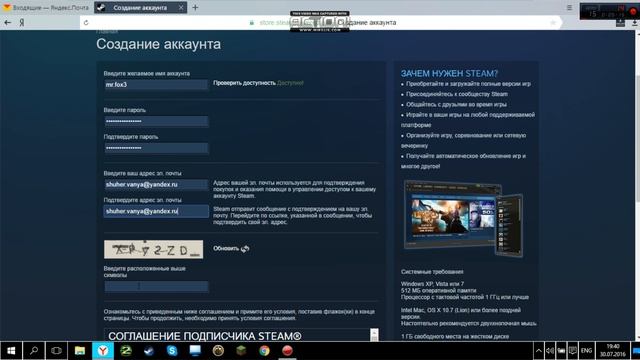This screenshot has height=360, width=640.
Task: Click the Steam client preview image
Action: 463,218
